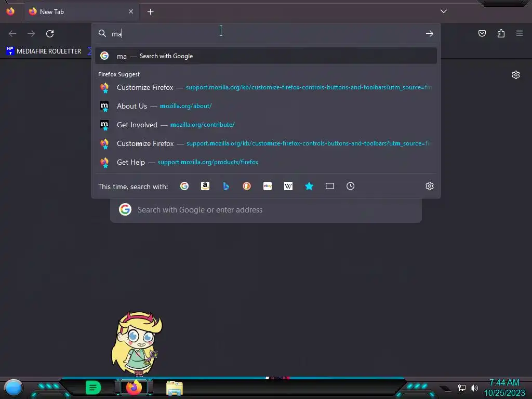Screen dimensions: 532x399
Task: Open the Save to Pocket icon
Action: point(482,33)
